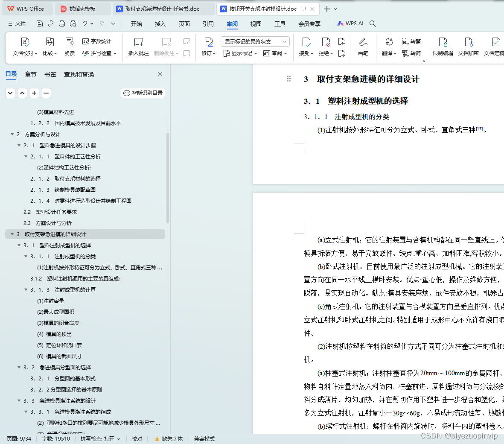This screenshot has width=504, height=444.
Task: Collapse the 3.2 急进模具分型面的选择 node
Action: [19, 367]
